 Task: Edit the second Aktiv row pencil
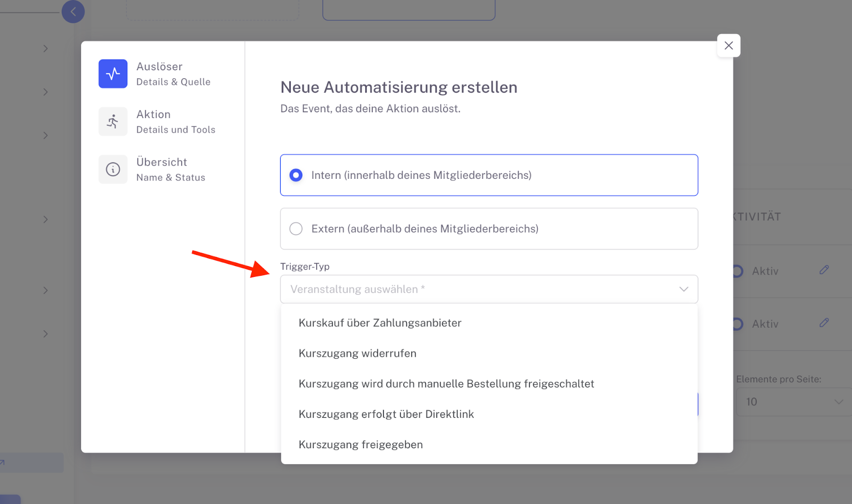coord(824,323)
